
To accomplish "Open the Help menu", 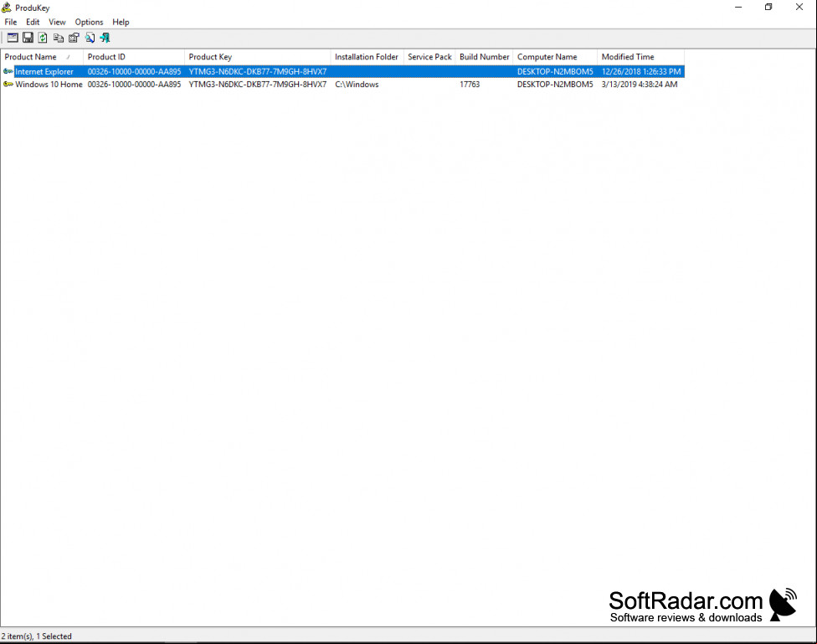I will tap(121, 22).
